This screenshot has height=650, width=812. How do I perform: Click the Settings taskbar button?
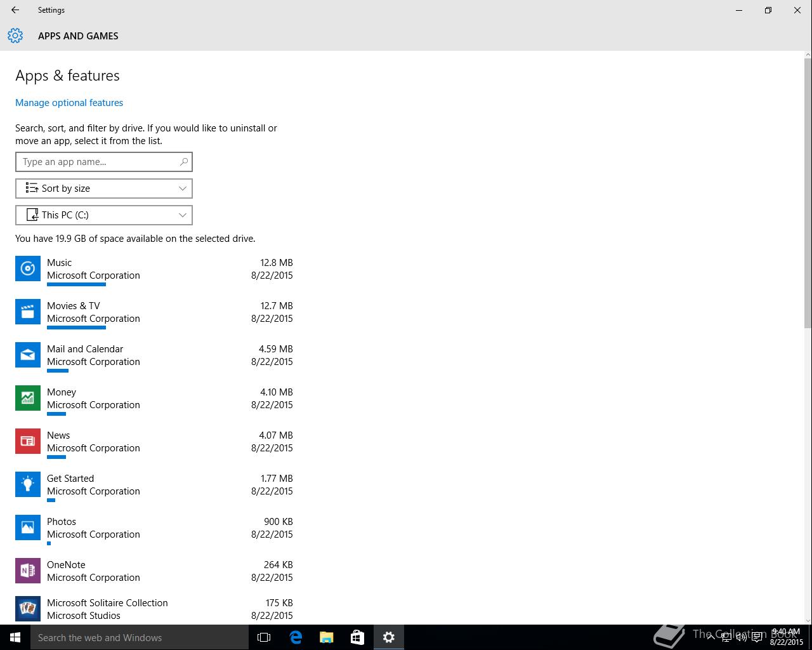click(389, 637)
